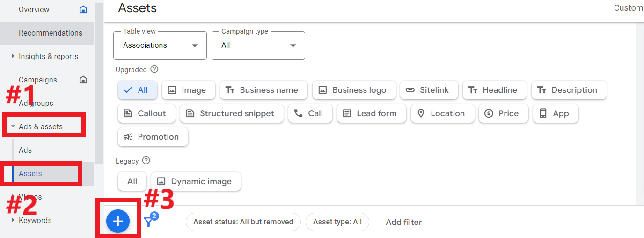
Task: Click the Asset status filter chip
Action: (x=243, y=222)
